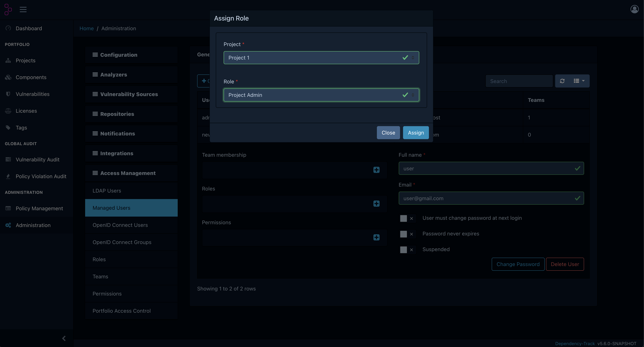The height and width of the screenshot is (347, 644).
Task: Collapse the Access Management section
Action: point(131,173)
